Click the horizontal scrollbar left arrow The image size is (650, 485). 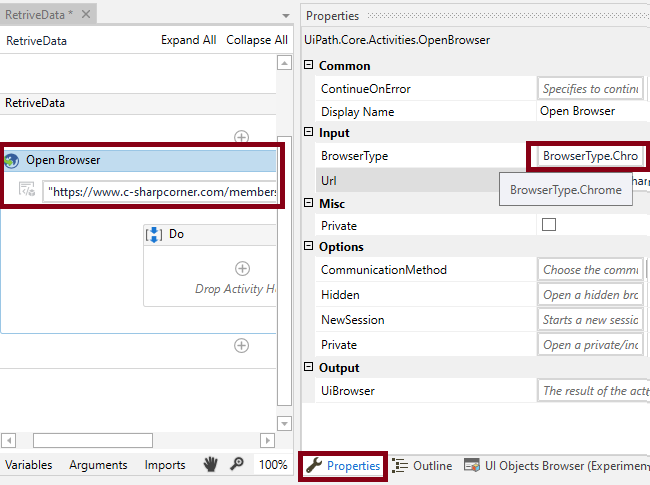pos(8,440)
